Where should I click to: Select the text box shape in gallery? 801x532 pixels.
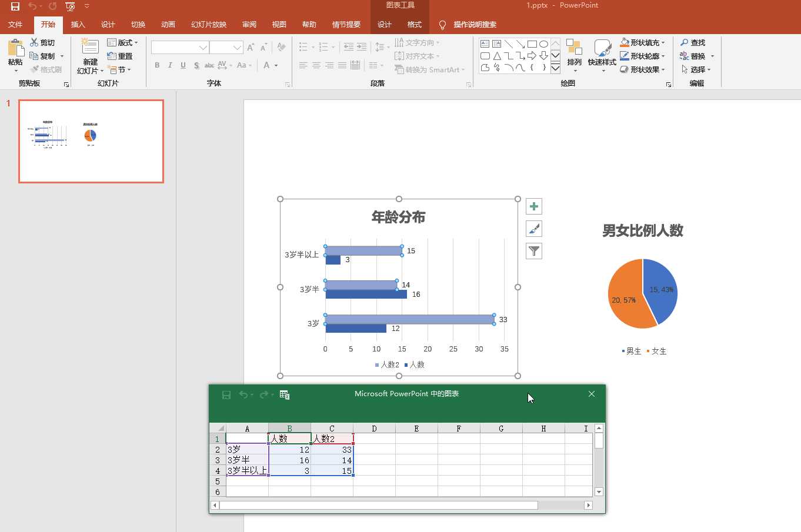[485, 44]
